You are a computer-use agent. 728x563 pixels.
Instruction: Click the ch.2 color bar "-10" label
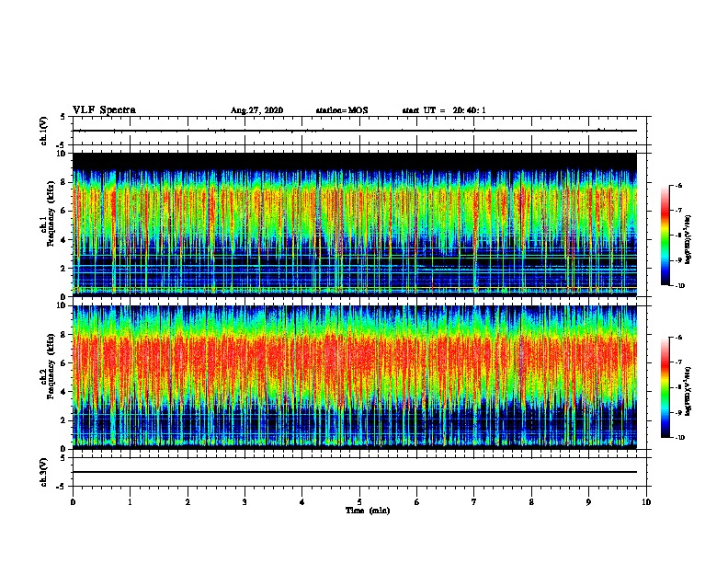679,438
